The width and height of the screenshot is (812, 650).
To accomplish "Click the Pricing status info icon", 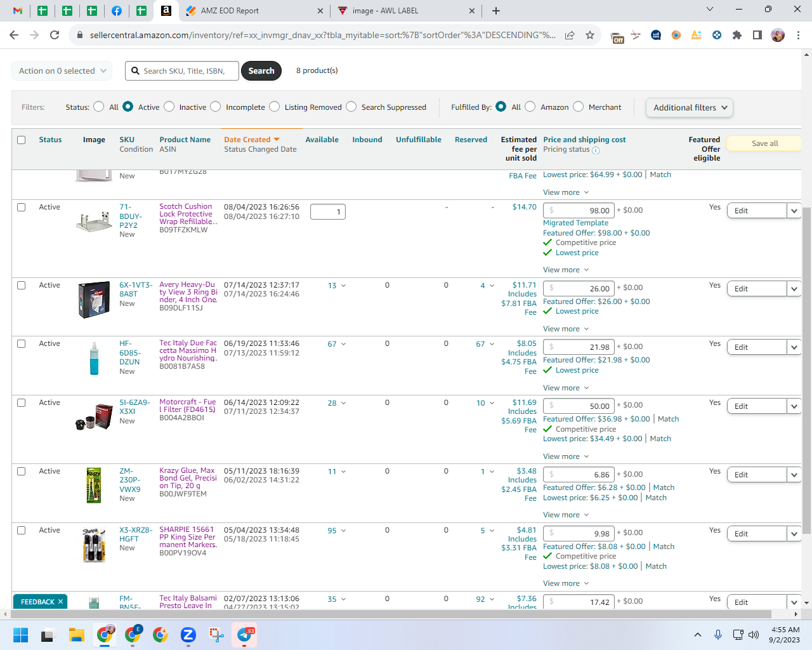I will click(x=596, y=150).
